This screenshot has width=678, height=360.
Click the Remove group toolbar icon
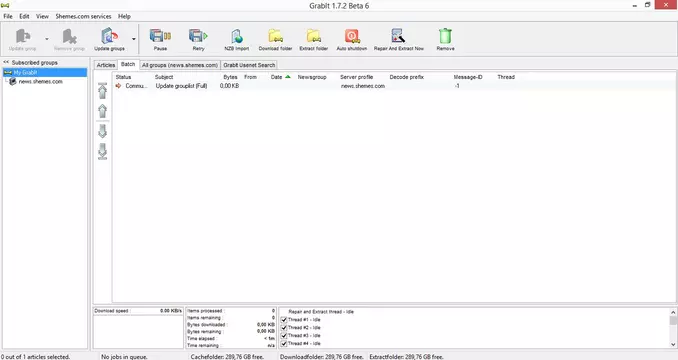coord(69,36)
